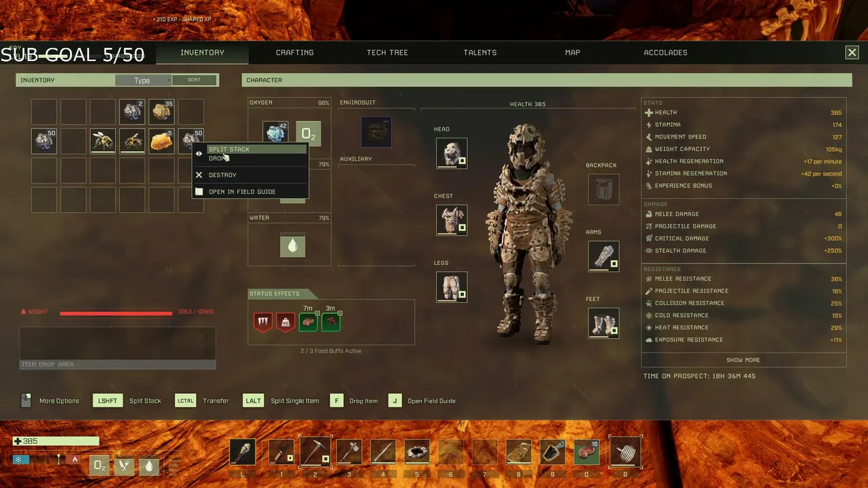Select the Inventory tab
Screen dimensions: 868x488
[x=202, y=52]
